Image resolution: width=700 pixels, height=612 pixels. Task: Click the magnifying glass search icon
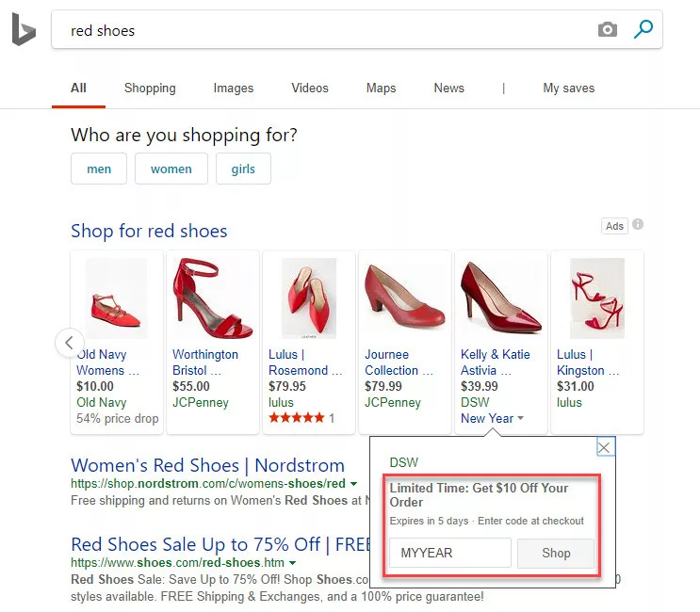click(x=643, y=29)
